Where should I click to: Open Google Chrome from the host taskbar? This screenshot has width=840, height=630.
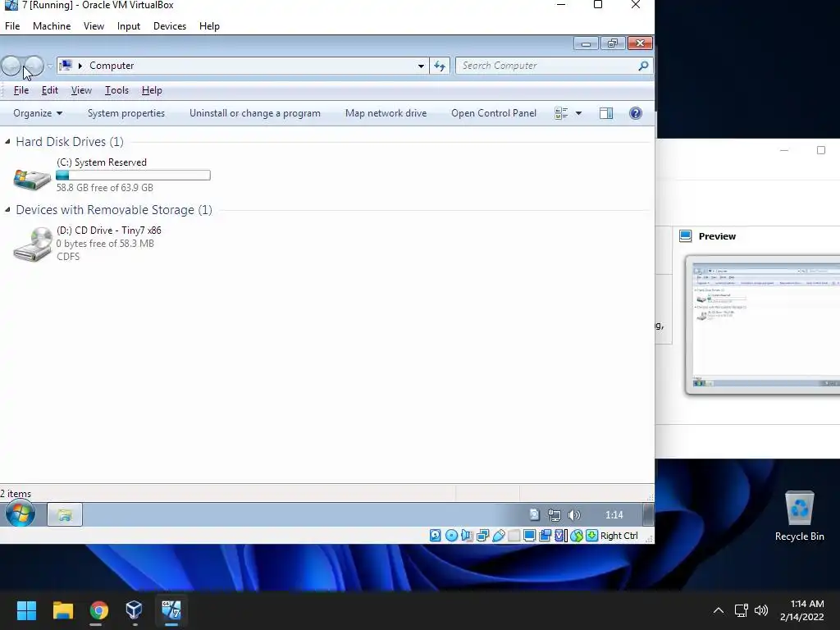coord(98,610)
